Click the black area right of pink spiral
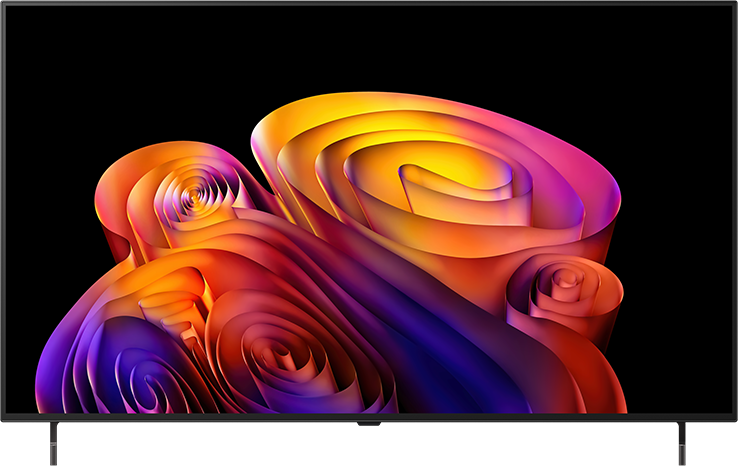This screenshot has width=738, height=466. point(678,292)
